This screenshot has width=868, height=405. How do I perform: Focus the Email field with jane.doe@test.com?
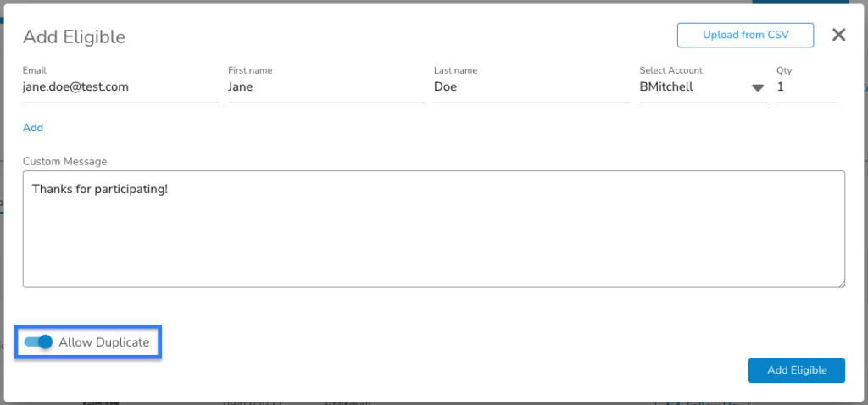click(120, 87)
